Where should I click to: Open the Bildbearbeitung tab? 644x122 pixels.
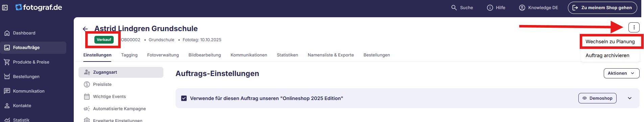tap(205, 55)
